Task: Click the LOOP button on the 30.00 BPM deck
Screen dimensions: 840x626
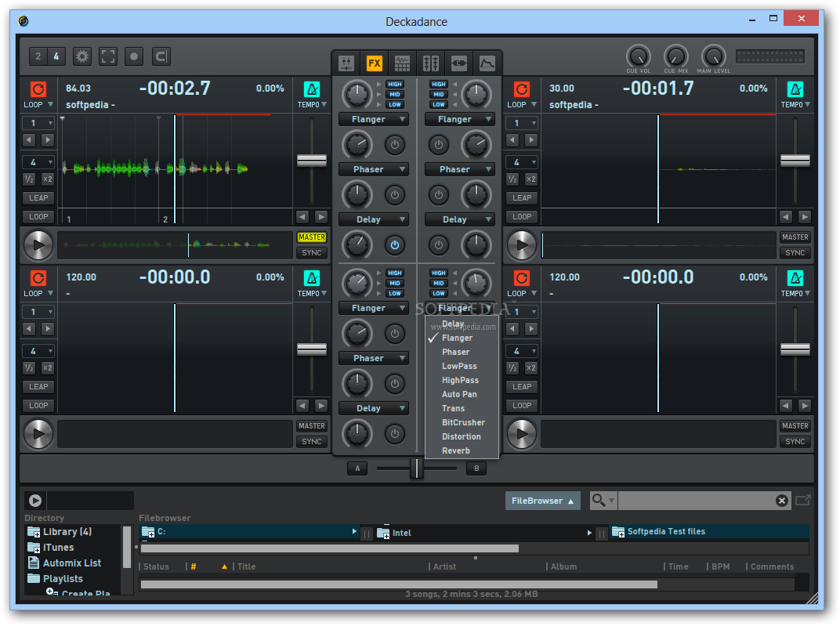Action: point(522,216)
